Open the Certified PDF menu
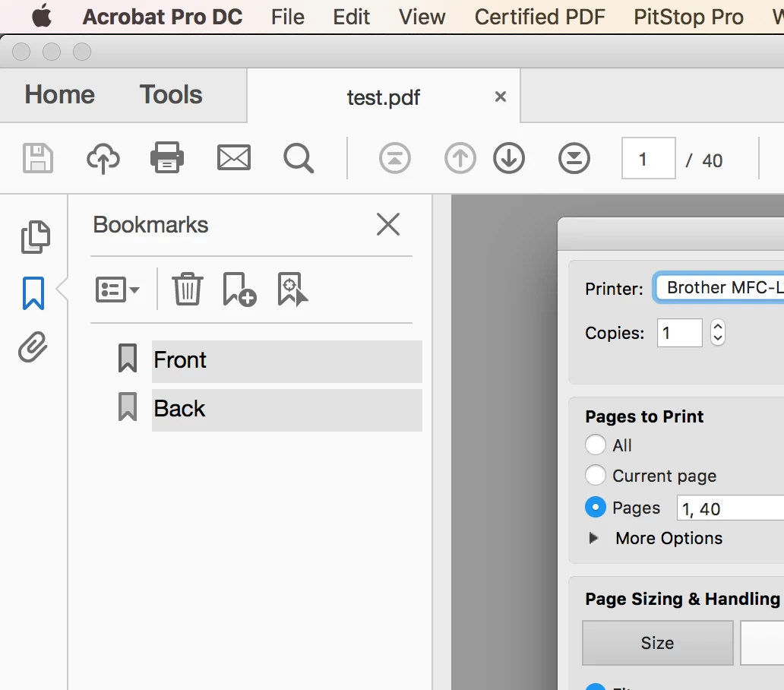The image size is (784, 690). click(x=539, y=17)
